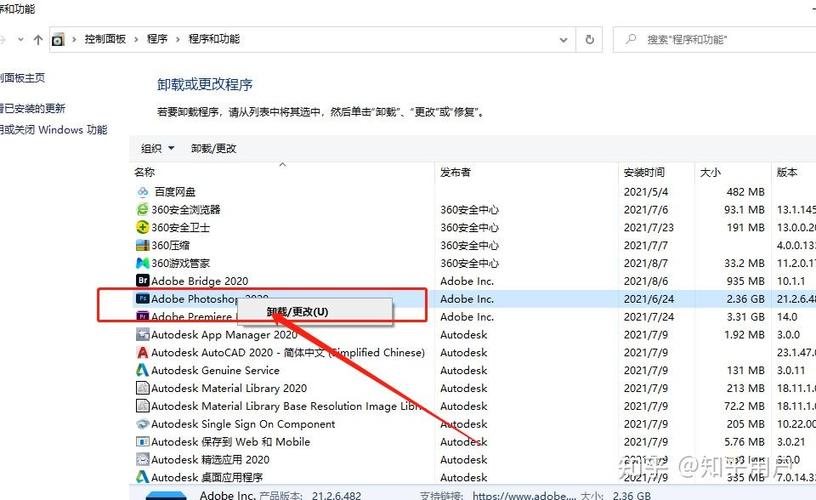Click the 百度网盘 program icon
Viewport: 816px width, 500px height.
point(143,192)
